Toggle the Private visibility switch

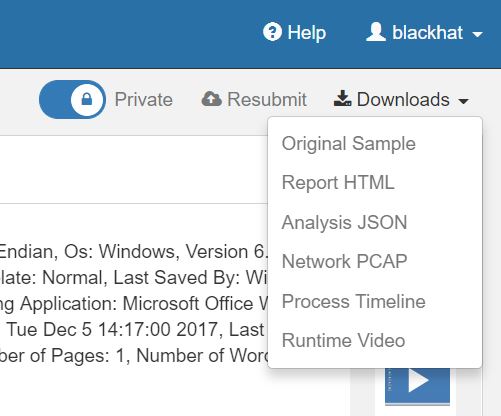click(72, 99)
